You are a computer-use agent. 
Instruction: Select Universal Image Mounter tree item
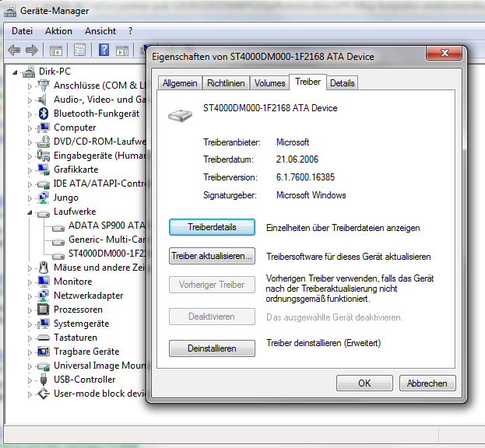pyautogui.click(x=100, y=366)
